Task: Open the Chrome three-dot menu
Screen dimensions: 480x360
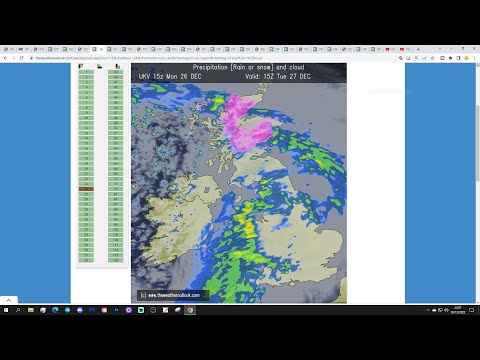Action: [x=474, y=58]
